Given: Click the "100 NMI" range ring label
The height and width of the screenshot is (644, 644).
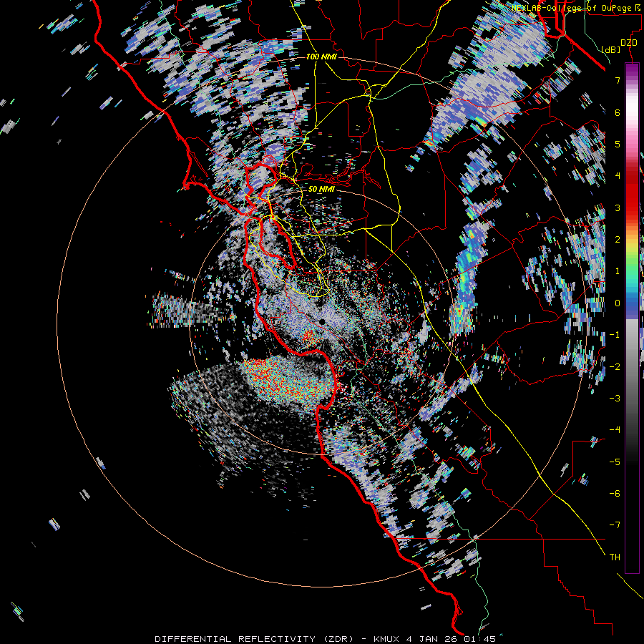Looking at the screenshot, I should (x=321, y=57).
